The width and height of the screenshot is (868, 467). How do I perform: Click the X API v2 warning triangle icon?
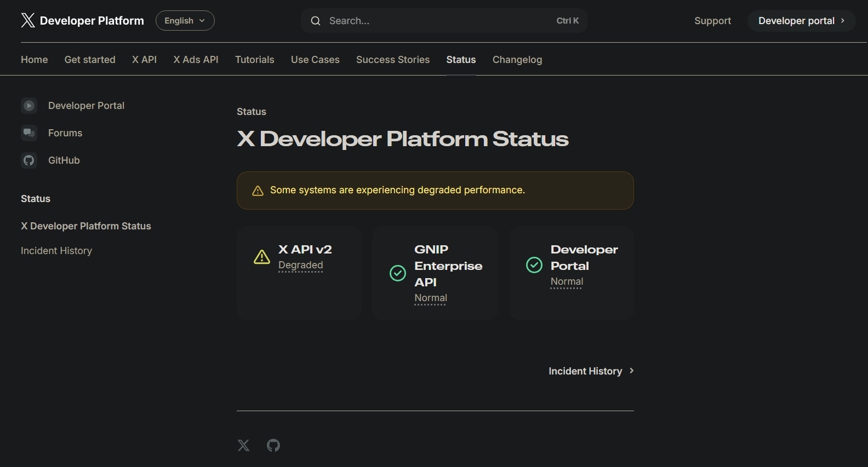262,257
